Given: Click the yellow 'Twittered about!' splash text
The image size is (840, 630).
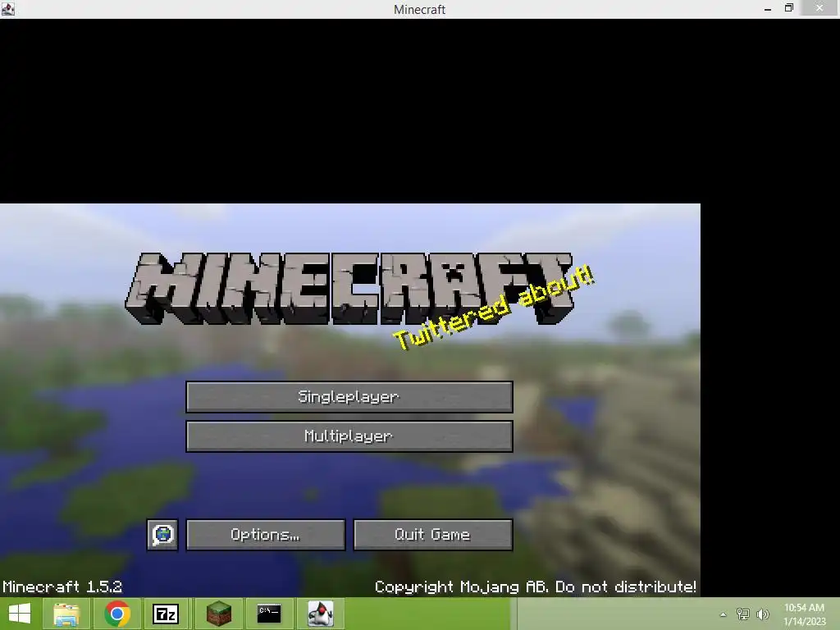Looking at the screenshot, I should tap(494, 308).
